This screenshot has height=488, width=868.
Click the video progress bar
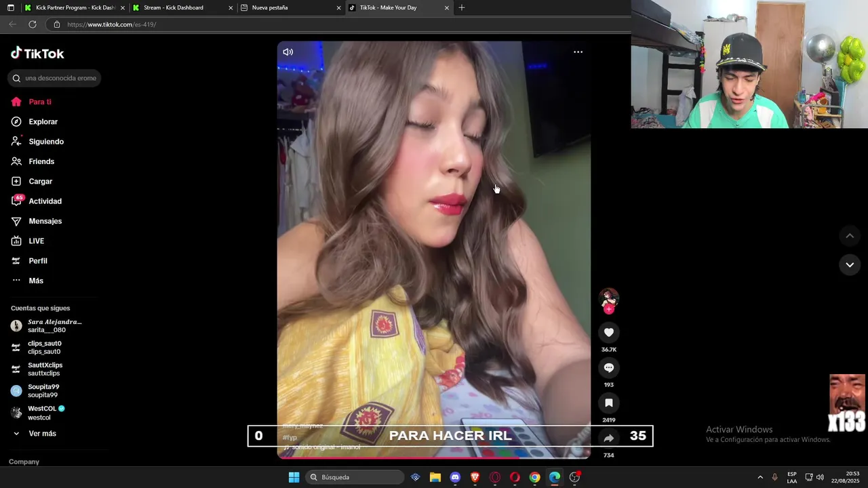coord(434,457)
